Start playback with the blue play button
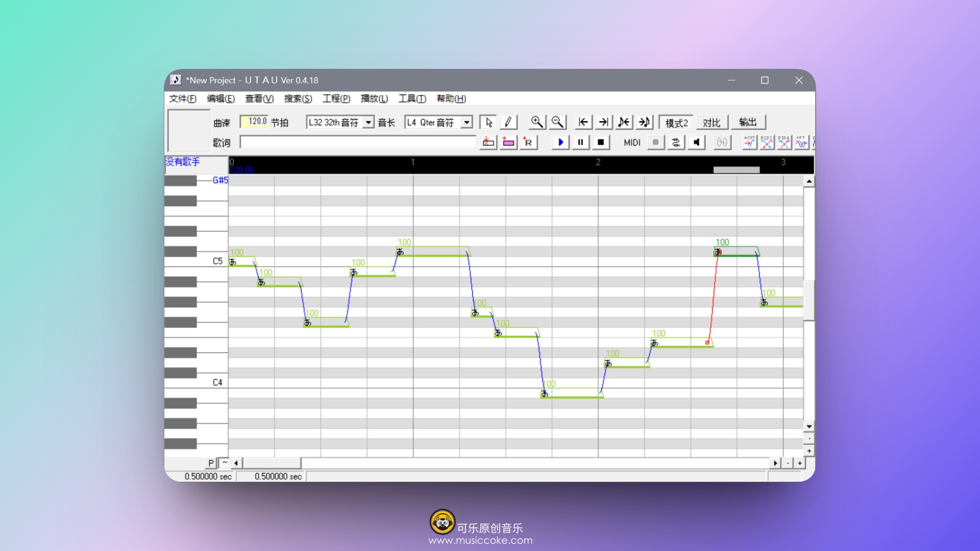This screenshot has width=980, height=551. tap(560, 142)
